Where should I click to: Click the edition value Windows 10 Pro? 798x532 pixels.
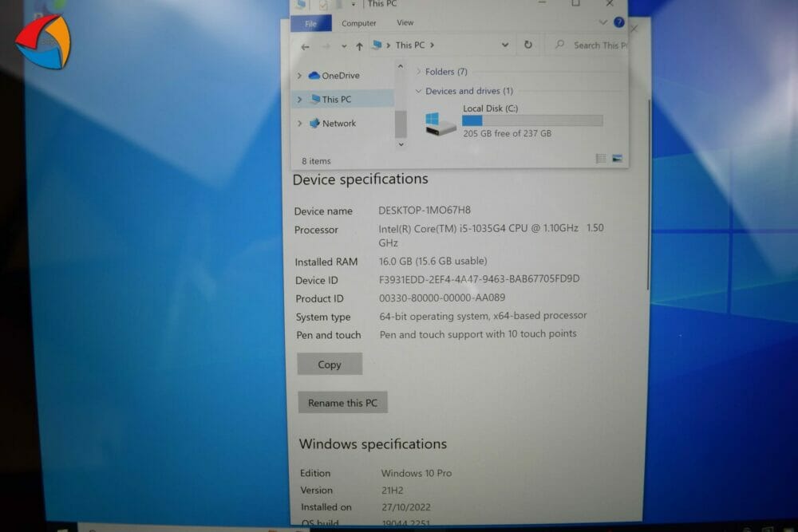click(417, 474)
